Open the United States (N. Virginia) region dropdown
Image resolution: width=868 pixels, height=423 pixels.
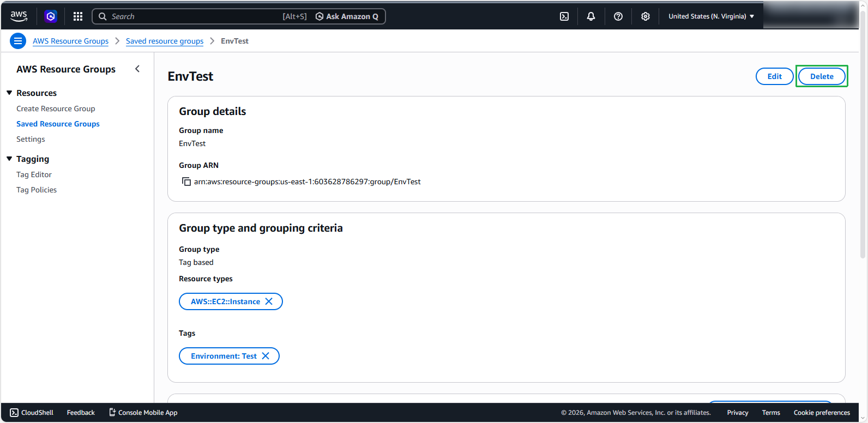coord(712,16)
